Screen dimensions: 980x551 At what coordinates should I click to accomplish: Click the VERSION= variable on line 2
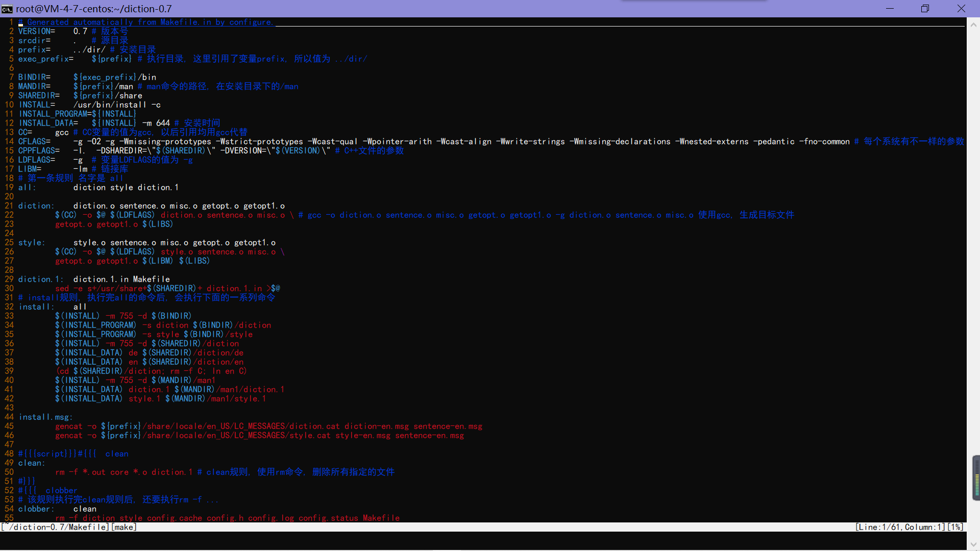37,31
